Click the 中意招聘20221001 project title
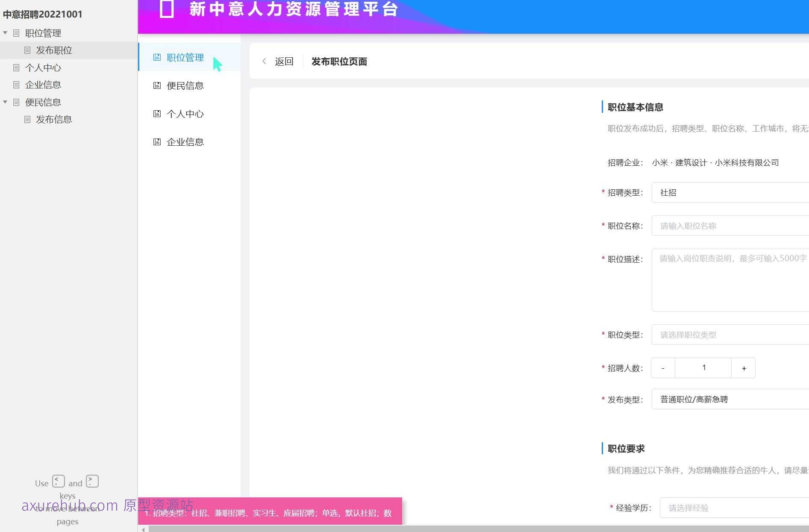The image size is (809, 532). 42,14
